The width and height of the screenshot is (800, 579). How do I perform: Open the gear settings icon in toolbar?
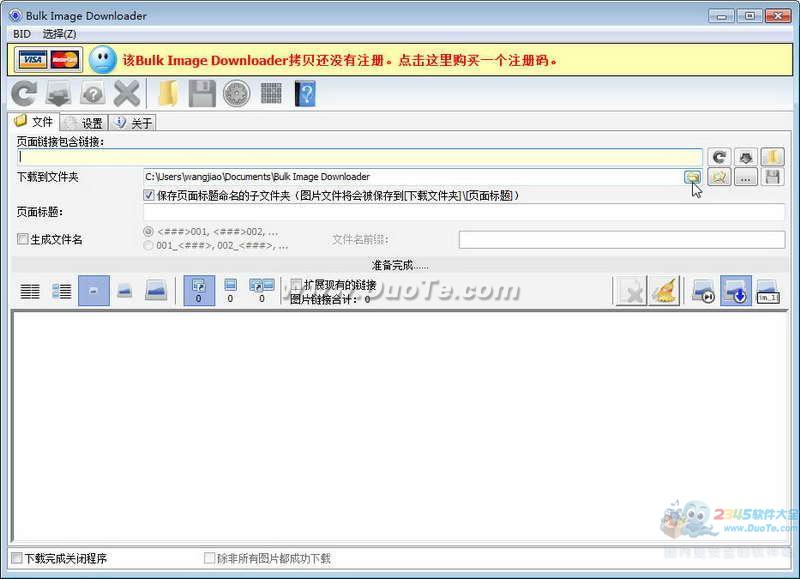(236, 93)
